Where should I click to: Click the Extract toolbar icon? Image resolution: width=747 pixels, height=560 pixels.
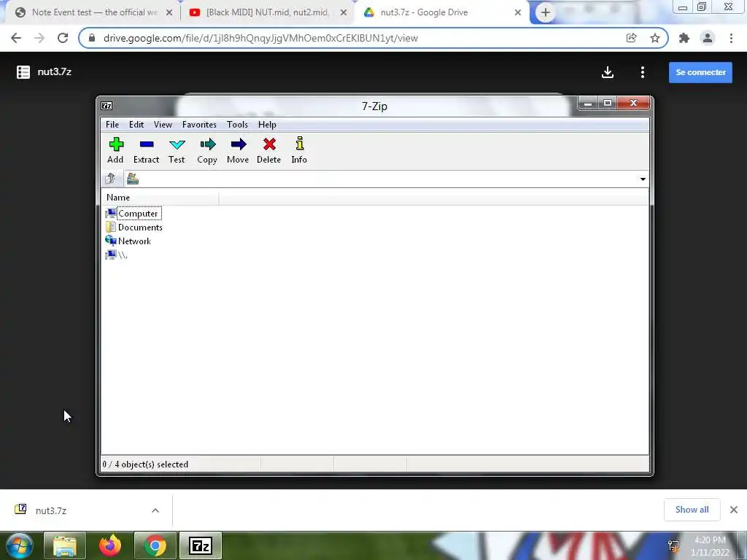point(146,150)
